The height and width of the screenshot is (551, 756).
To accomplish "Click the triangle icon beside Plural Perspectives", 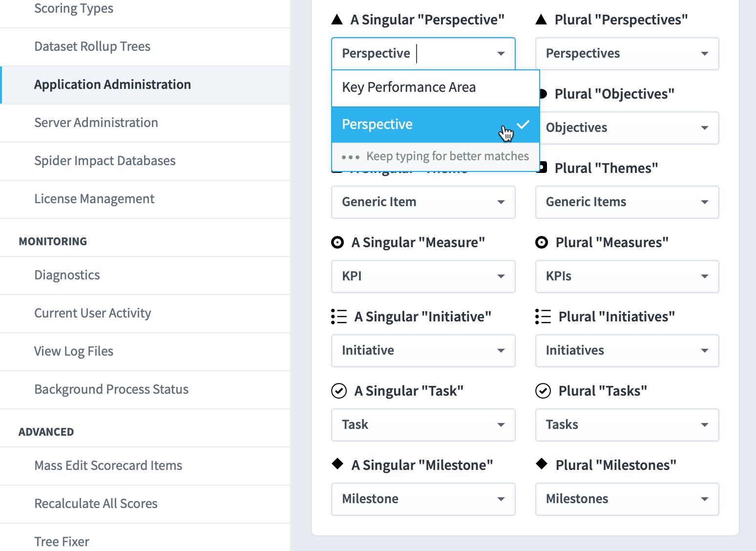I will [x=541, y=20].
